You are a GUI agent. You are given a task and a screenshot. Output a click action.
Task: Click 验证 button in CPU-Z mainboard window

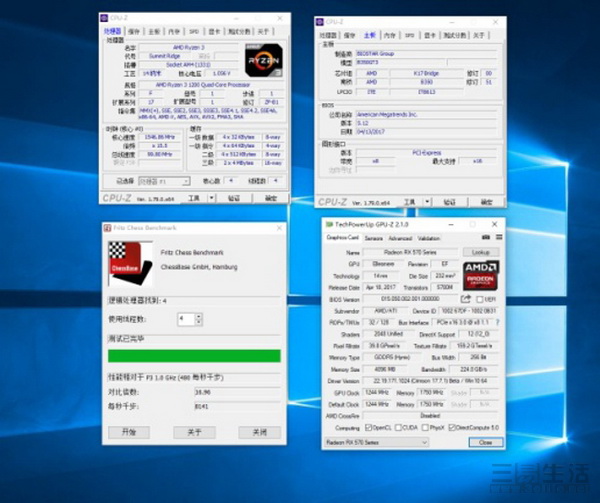(x=450, y=202)
